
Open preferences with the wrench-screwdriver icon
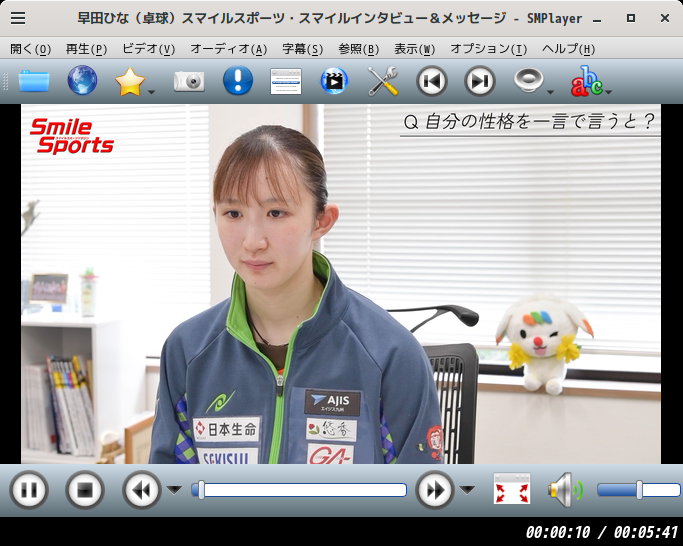point(383,81)
